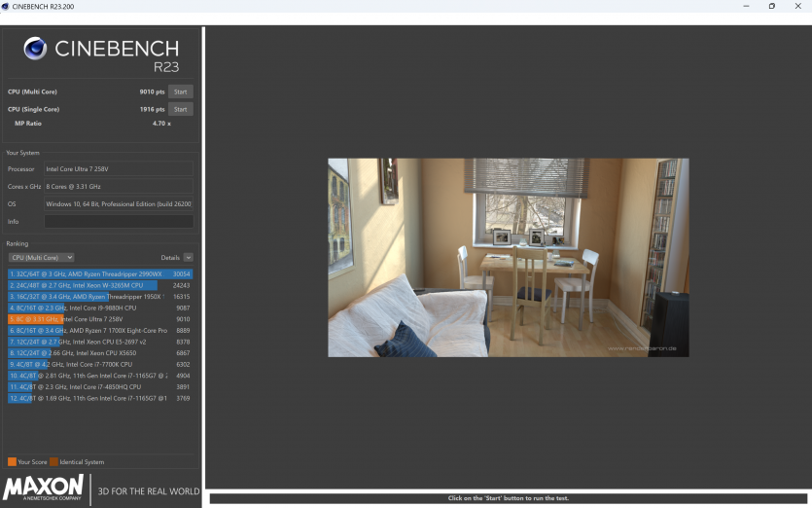Minimize the Cinebench window
The width and height of the screenshot is (812, 508).
744,7
